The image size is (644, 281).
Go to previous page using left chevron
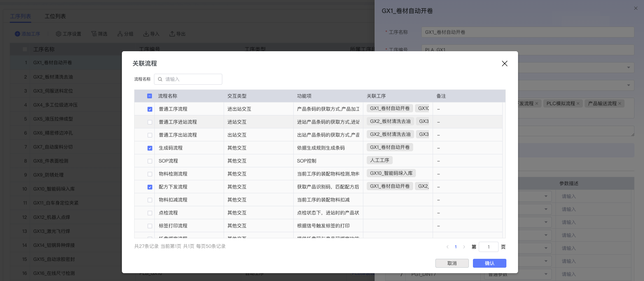[447, 247]
